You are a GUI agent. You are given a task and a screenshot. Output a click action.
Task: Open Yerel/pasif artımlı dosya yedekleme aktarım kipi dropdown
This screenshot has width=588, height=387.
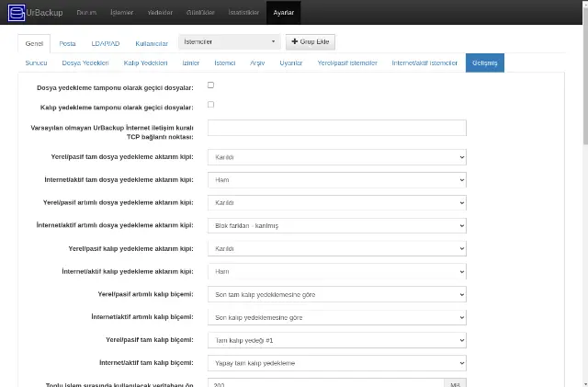(337, 203)
